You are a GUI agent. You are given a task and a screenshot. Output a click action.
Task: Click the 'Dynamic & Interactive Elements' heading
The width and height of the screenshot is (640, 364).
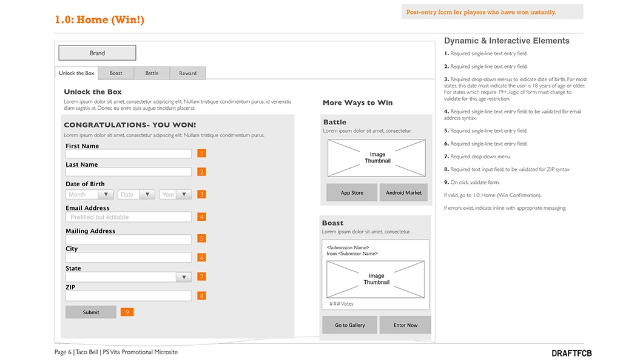coord(507,41)
